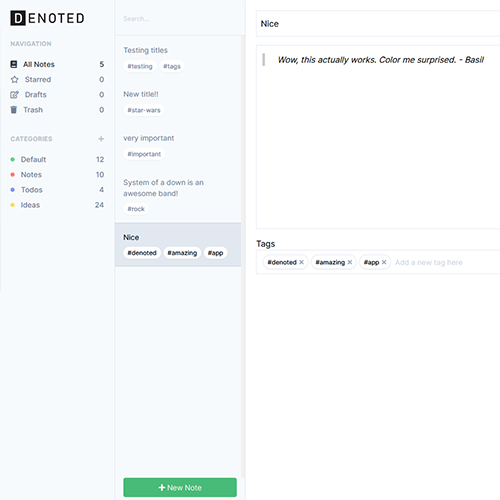
Task: Click #amazing tag in note list
Action: click(182, 253)
